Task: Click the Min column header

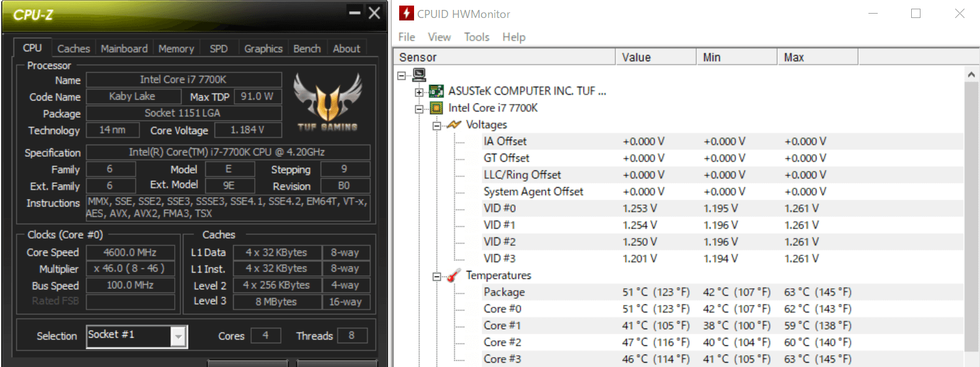Action: point(737,57)
